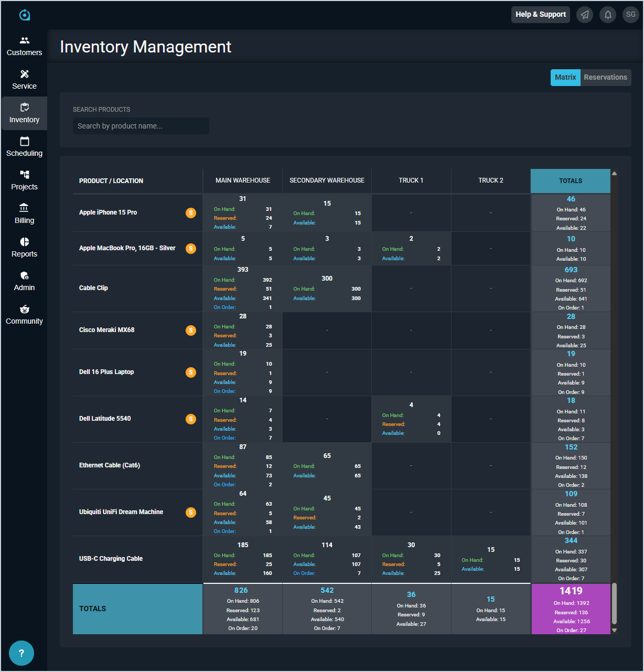The width and height of the screenshot is (644, 672).
Task: Select the Matrix view tab
Action: coord(565,78)
